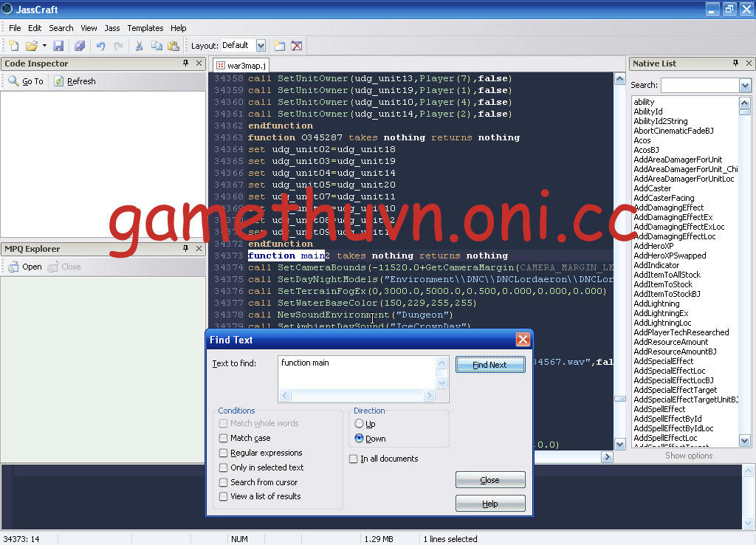The width and height of the screenshot is (756, 545).
Task: Select AbilityId2String in Native List
Action: point(661,121)
